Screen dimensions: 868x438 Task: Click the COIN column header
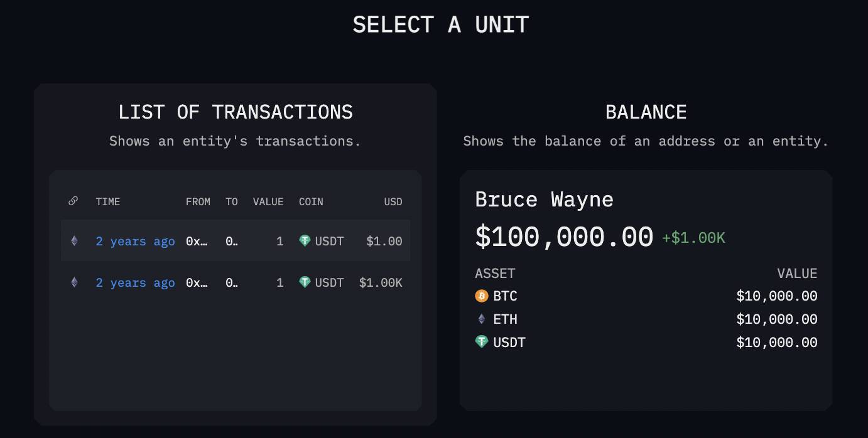(x=311, y=201)
